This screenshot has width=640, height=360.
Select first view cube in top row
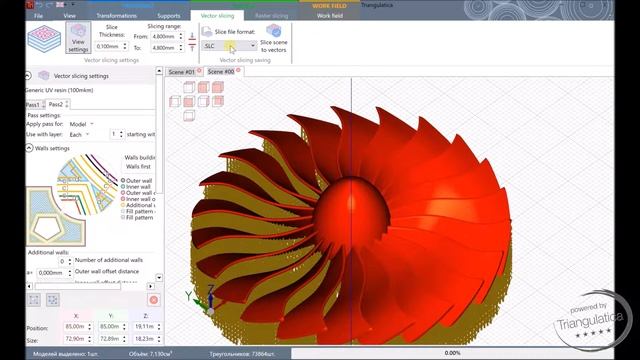pyautogui.click(x=189, y=87)
